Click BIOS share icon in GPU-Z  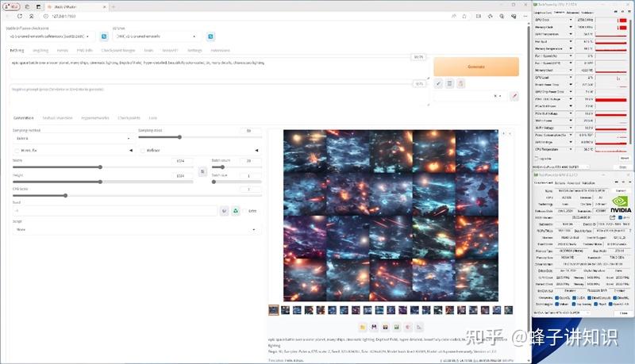click(612, 217)
